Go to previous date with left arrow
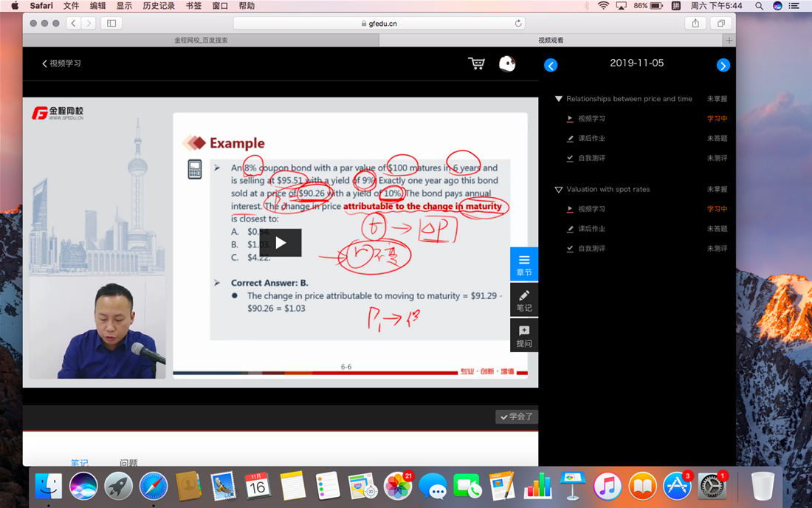812x508 pixels. pos(551,65)
